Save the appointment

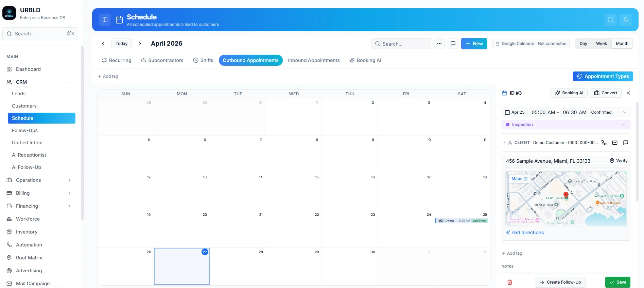618,282
